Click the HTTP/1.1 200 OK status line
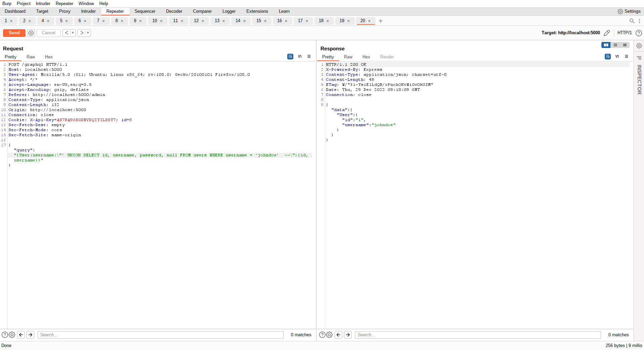The width and height of the screenshot is (644, 350). click(346, 64)
